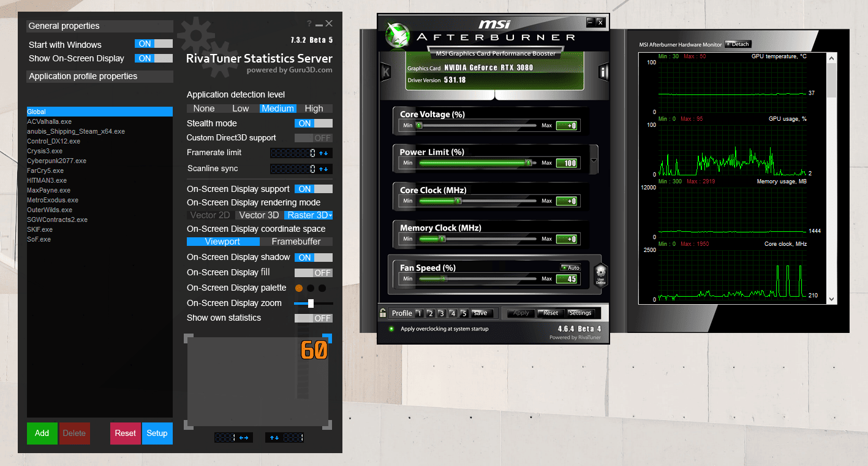Click Delete profile button
This screenshot has height=466, width=868.
(75, 434)
